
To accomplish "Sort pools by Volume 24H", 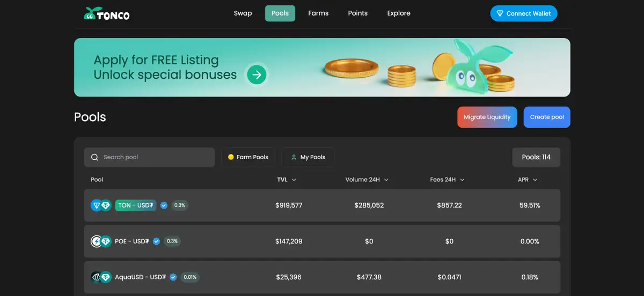I will tap(367, 180).
